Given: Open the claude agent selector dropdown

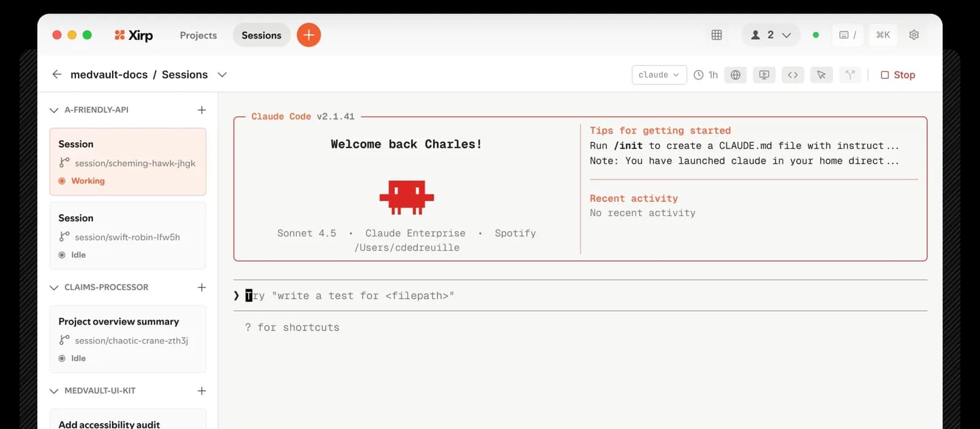Looking at the screenshot, I should (x=659, y=75).
